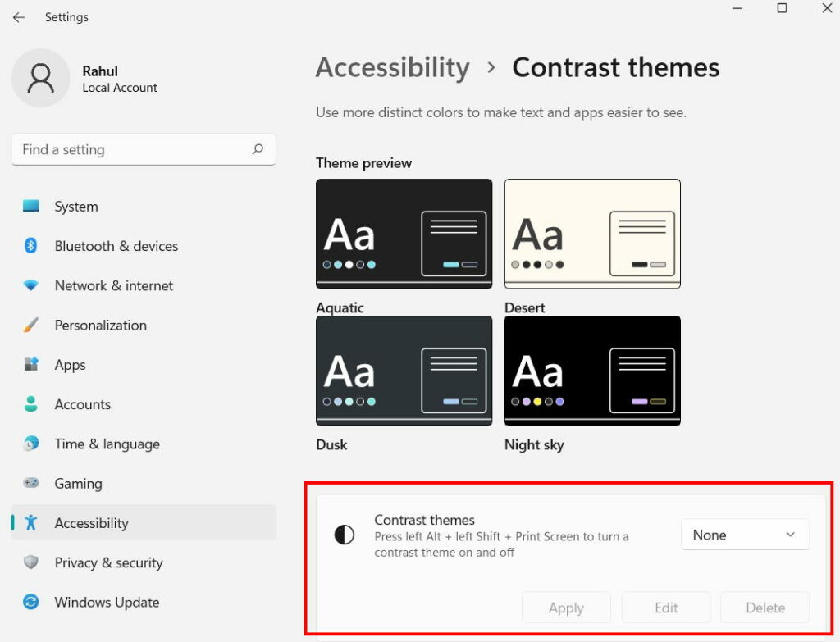Open Network & internet via its icon
The width and height of the screenshot is (840, 642).
click(x=33, y=285)
